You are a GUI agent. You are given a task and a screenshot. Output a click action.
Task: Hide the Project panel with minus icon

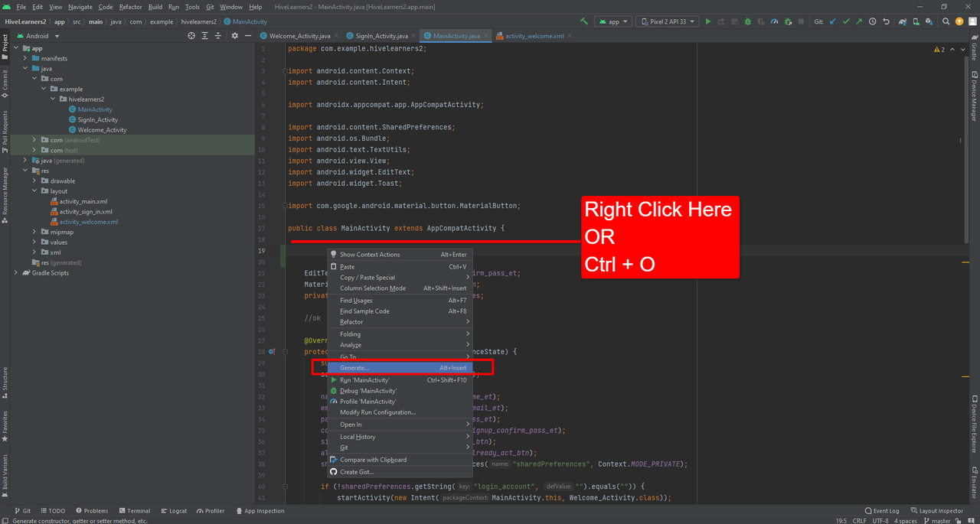(247, 35)
